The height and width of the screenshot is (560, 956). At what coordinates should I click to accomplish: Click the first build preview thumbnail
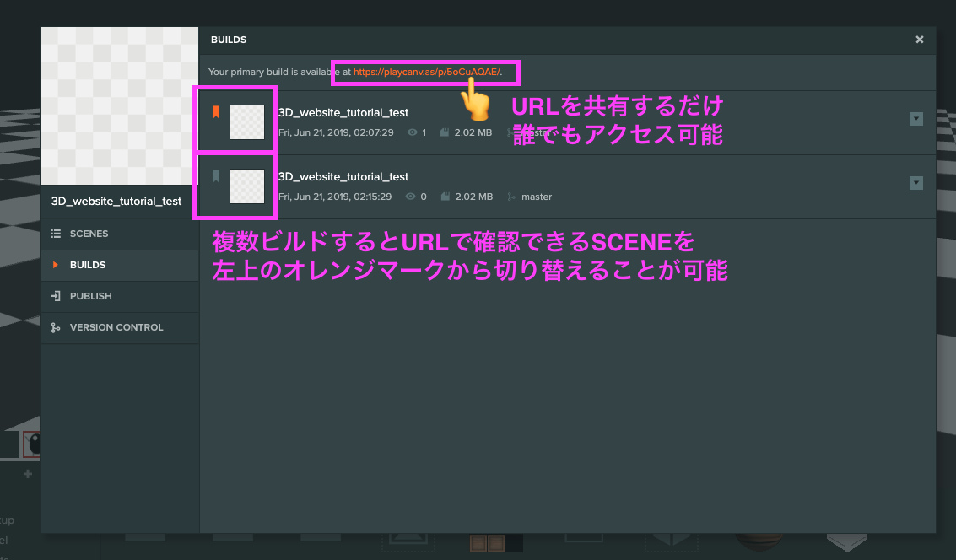[246, 121]
